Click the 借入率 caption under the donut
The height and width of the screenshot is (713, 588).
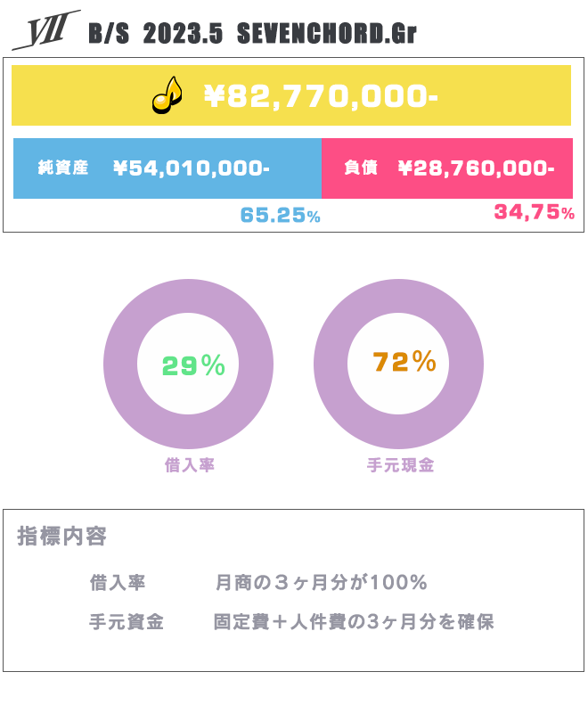[x=190, y=465]
